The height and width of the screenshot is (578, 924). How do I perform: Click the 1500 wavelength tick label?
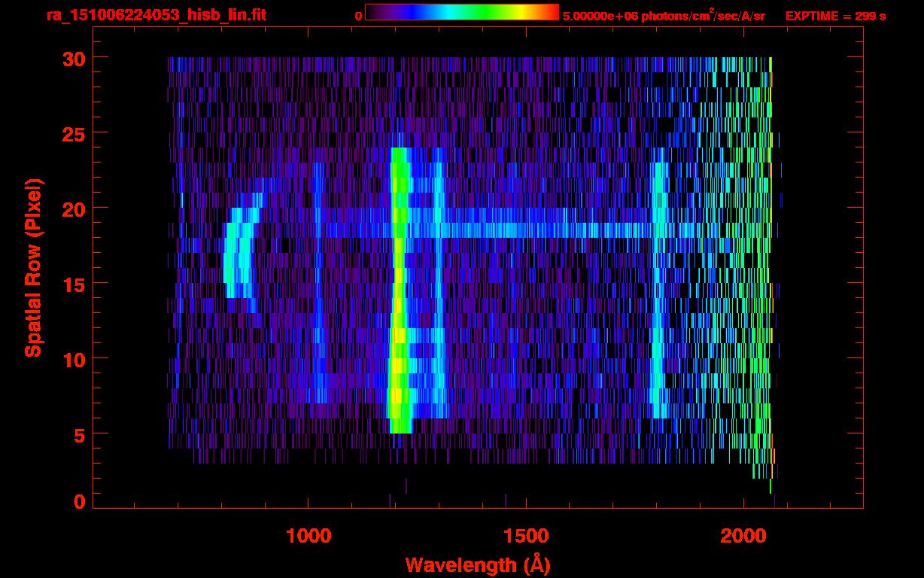526,536
